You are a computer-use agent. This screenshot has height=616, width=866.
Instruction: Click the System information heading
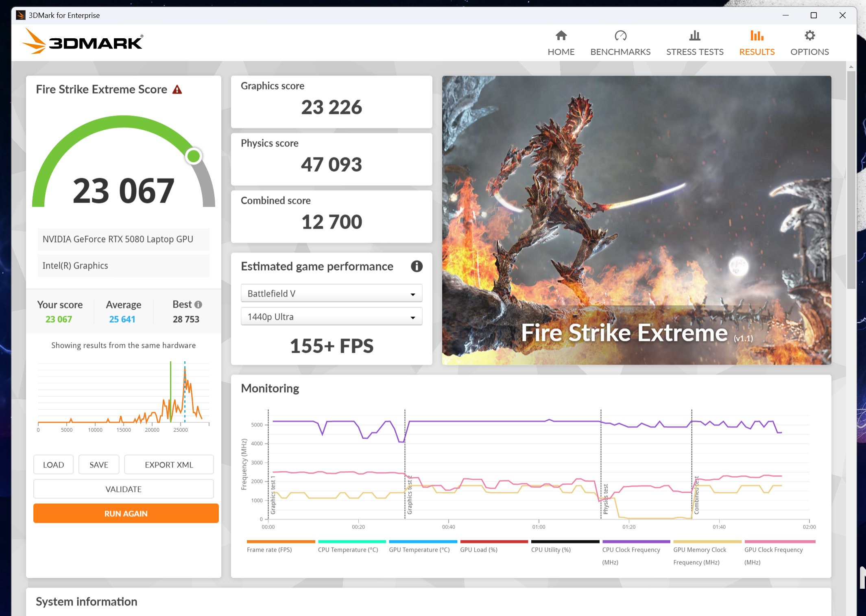click(x=87, y=602)
